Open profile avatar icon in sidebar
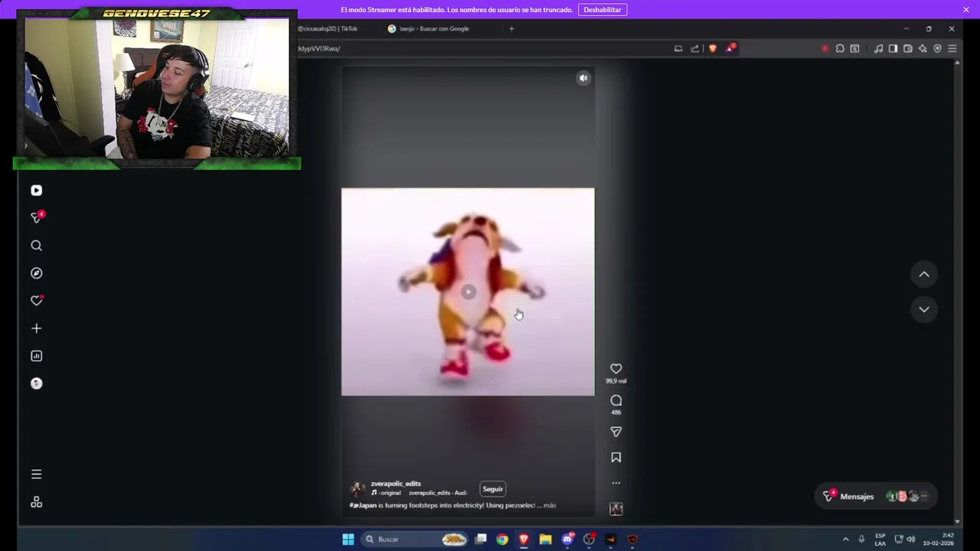The height and width of the screenshot is (551, 980). (x=36, y=383)
